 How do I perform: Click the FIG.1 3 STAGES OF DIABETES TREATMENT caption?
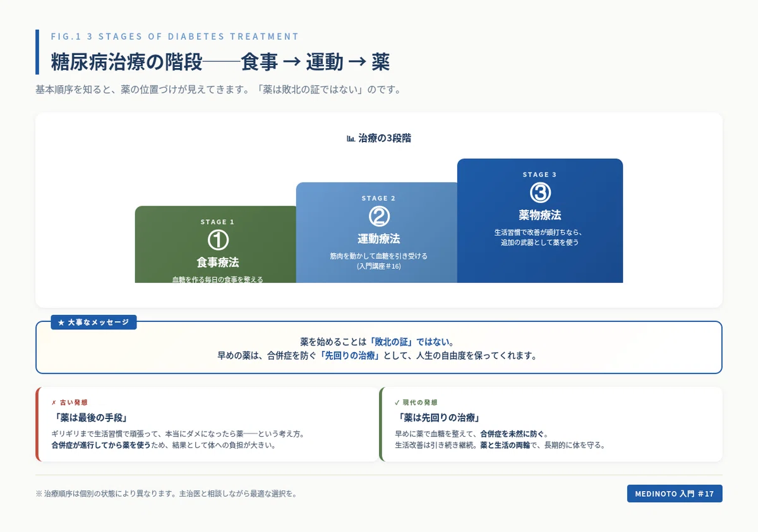tap(175, 37)
